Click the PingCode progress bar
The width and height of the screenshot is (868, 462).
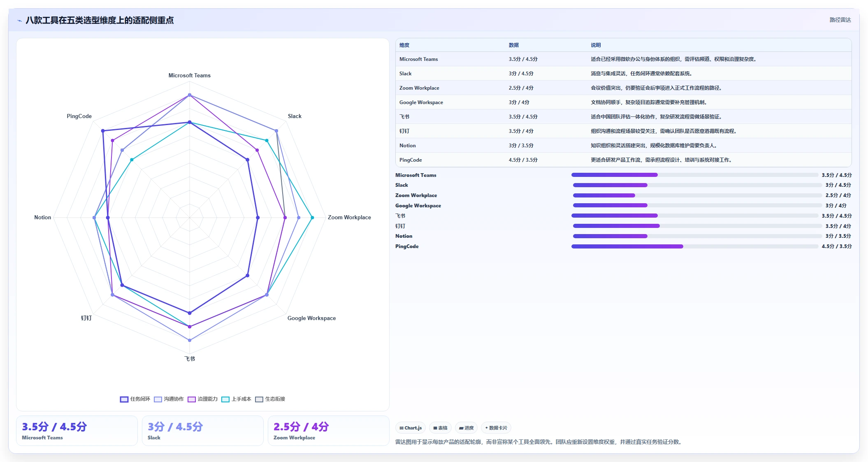tap(695, 246)
